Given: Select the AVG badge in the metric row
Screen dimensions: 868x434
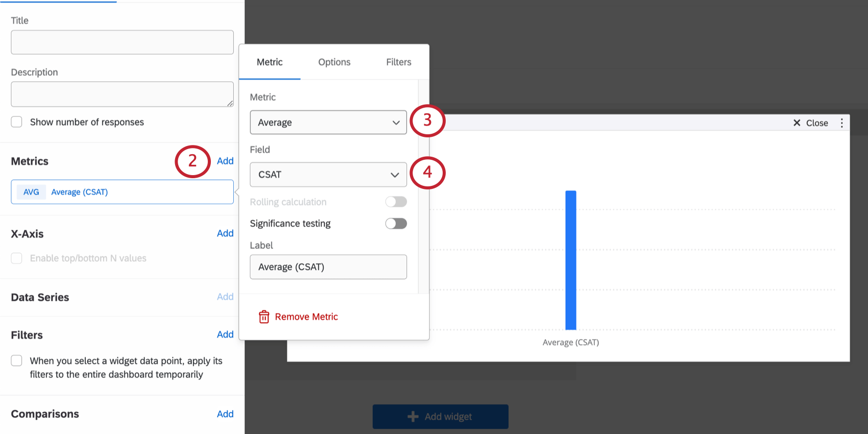Looking at the screenshot, I should point(31,192).
